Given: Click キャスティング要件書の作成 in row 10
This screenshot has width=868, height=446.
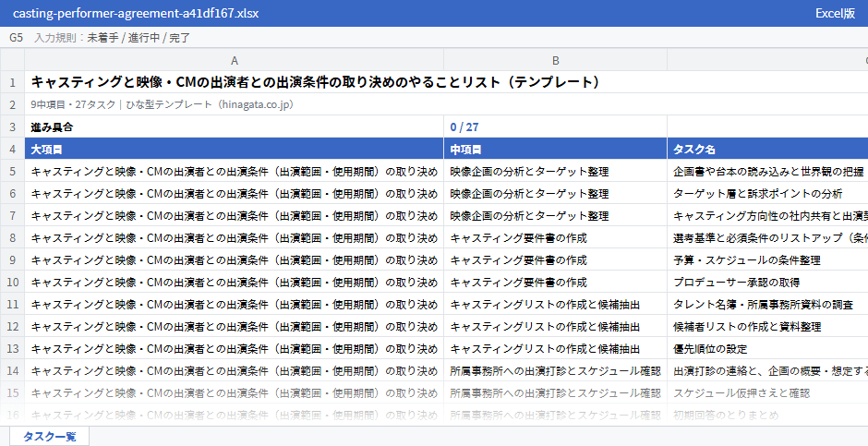Looking at the screenshot, I should pos(518,283).
